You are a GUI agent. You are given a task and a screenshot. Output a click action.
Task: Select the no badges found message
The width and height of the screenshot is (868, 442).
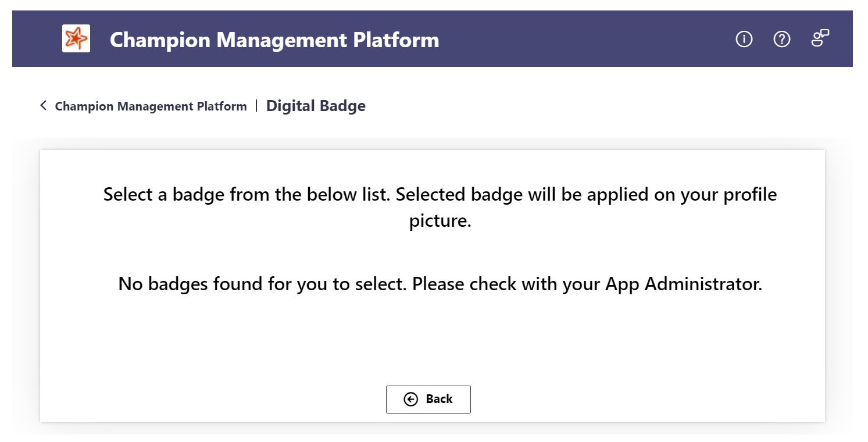(x=440, y=284)
